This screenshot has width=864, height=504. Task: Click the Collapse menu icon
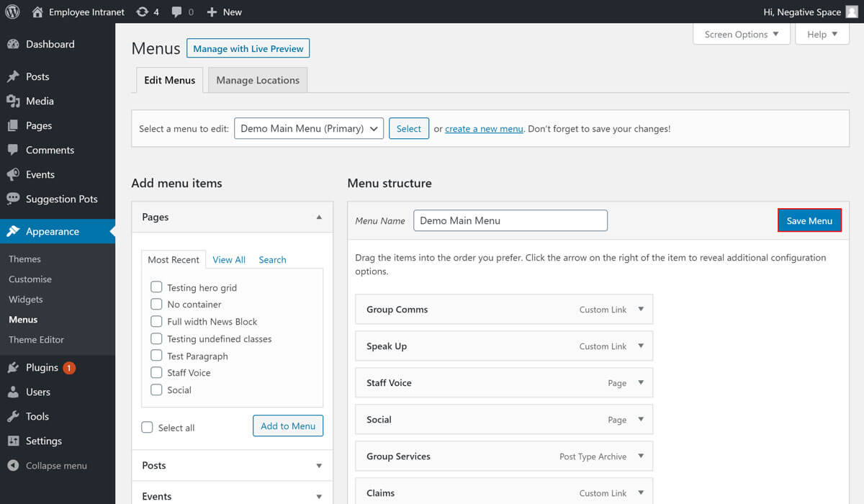13,465
